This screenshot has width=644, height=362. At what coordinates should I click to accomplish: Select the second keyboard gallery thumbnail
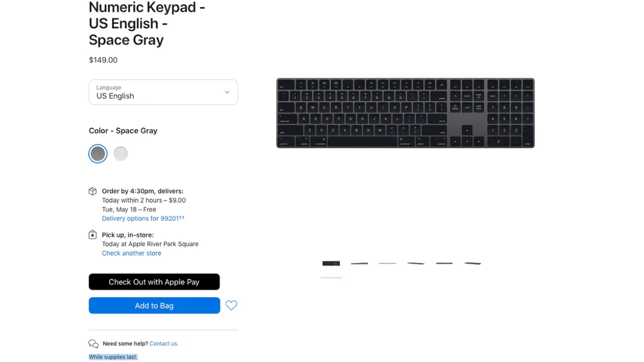360,263
